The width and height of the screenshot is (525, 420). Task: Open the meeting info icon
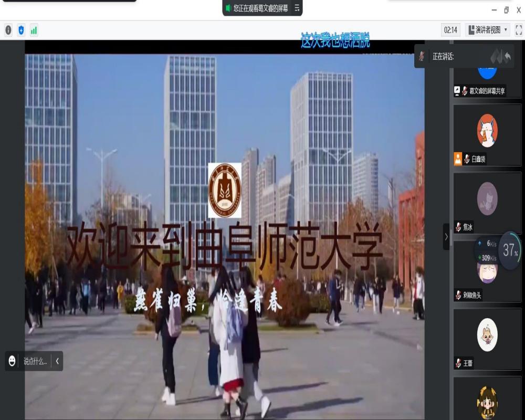pos(8,30)
